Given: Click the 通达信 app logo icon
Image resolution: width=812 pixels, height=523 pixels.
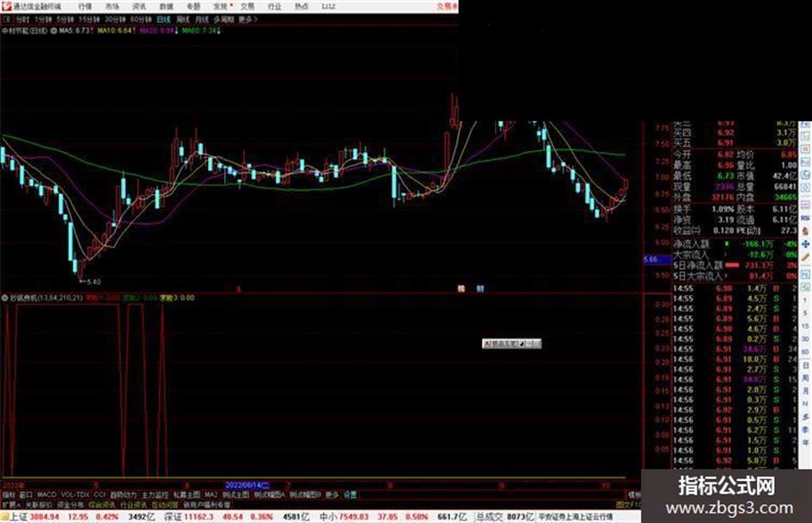Looking at the screenshot, I should pos(6,6).
